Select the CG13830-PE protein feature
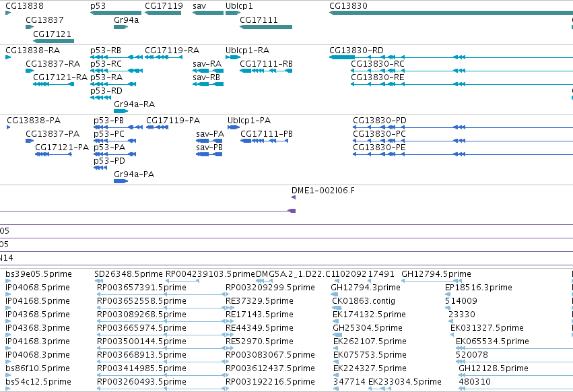The height and width of the screenshot is (392, 573). (x=463, y=154)
